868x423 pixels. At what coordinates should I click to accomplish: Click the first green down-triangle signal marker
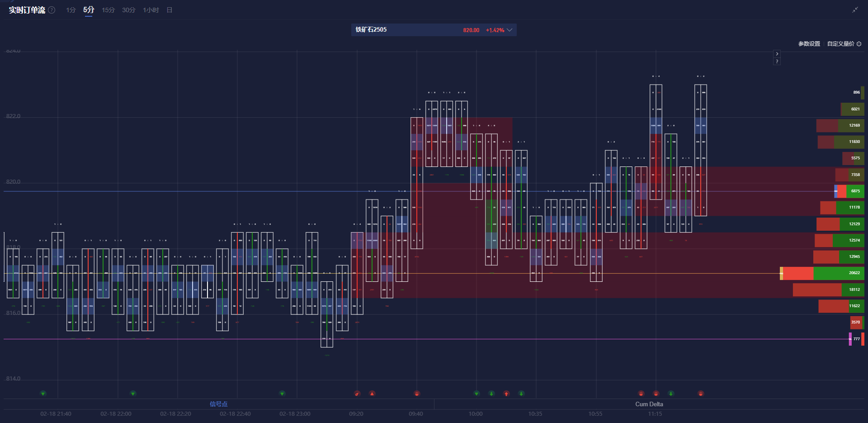(x=43, y=394)
